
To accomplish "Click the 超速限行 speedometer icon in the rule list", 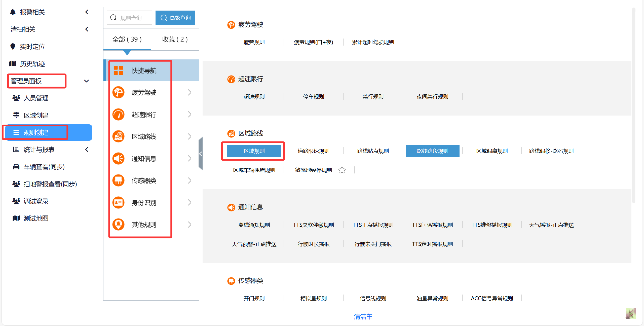I will point(118,115).
